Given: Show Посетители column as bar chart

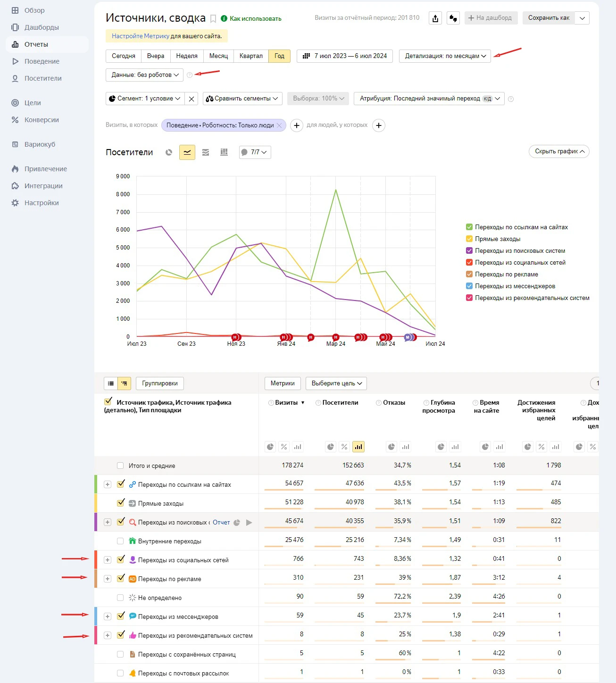Looking at the screenshot, I should click(358, 447).
